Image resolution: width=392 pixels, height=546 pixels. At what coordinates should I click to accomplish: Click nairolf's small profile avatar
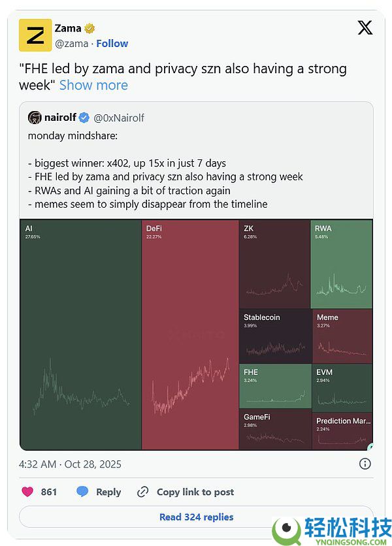coord(35,118)
